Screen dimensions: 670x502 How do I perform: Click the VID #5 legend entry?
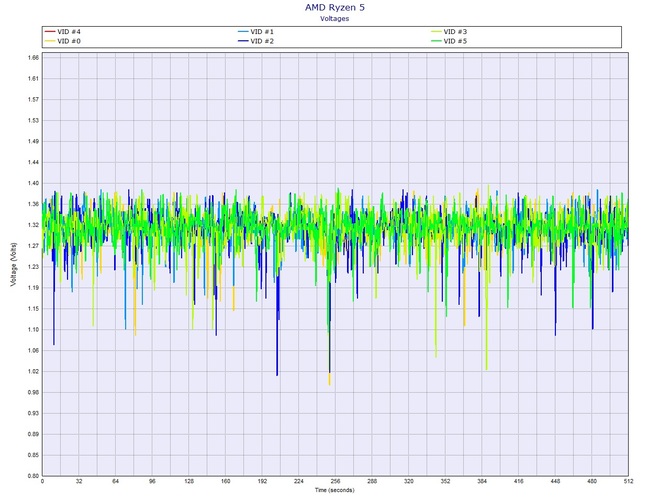449,41
